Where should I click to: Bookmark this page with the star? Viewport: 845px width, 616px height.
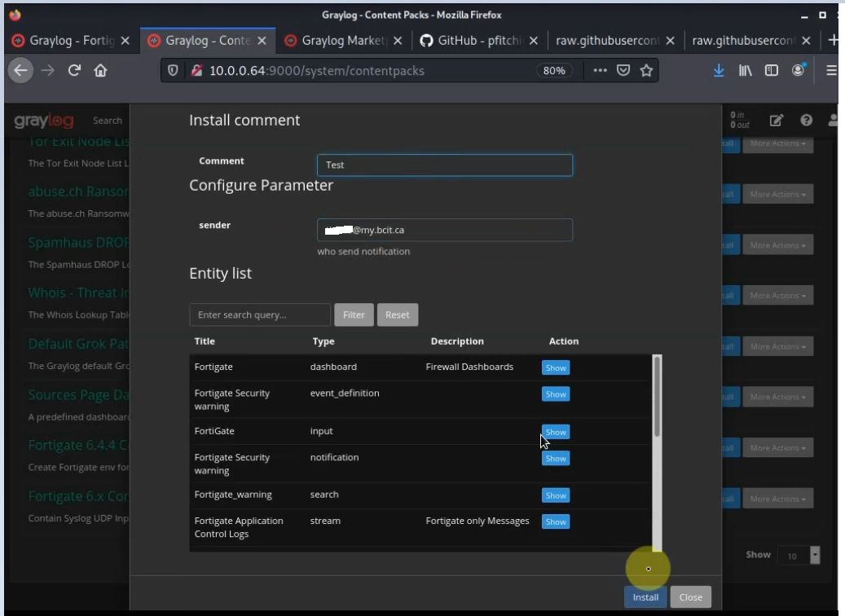[647, 71]
